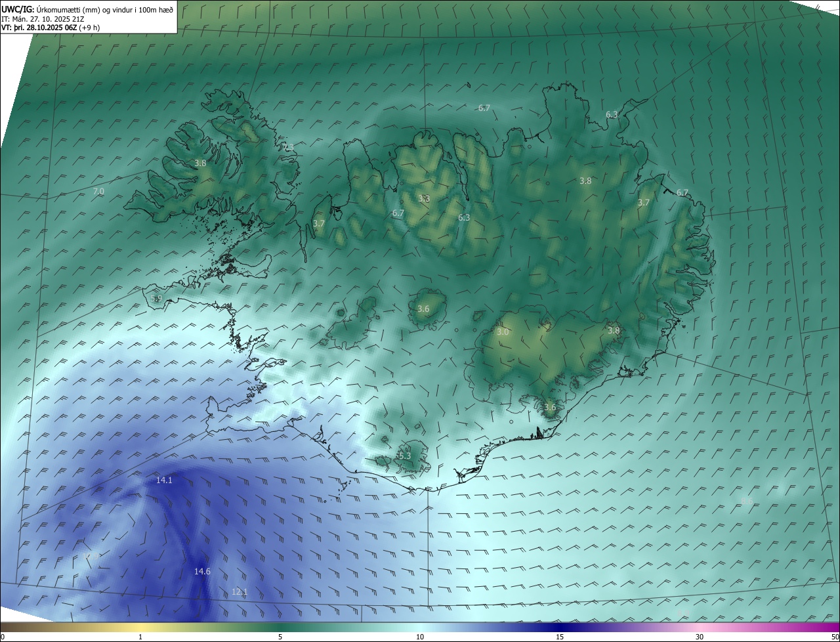Click the color scale tick label 1
This screenshot has height=642, width=840.
(141, 637)
